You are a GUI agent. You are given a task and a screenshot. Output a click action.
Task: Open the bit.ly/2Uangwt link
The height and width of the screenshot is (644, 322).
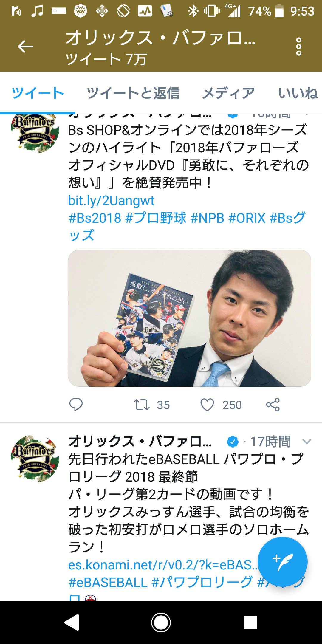coord(111,201)
